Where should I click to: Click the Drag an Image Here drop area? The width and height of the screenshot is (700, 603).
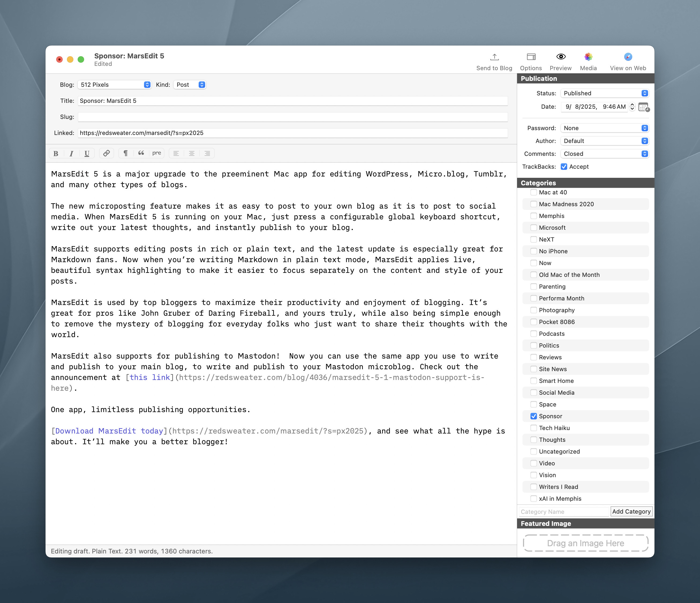pos(585,543)
